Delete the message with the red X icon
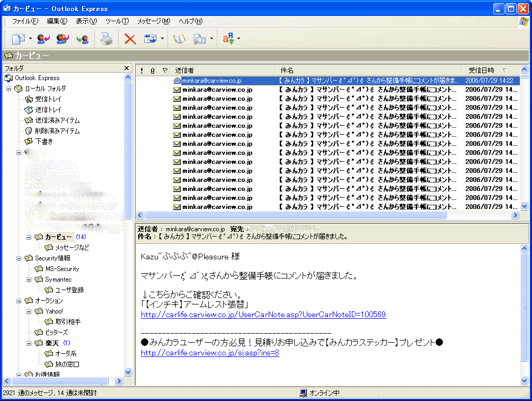 click(130, 39)
